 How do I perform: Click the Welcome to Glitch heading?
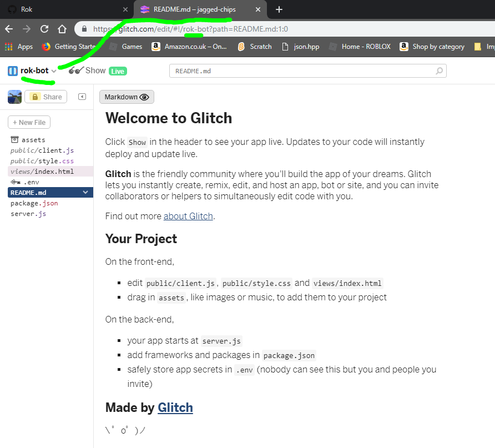(x=169, y=118)
